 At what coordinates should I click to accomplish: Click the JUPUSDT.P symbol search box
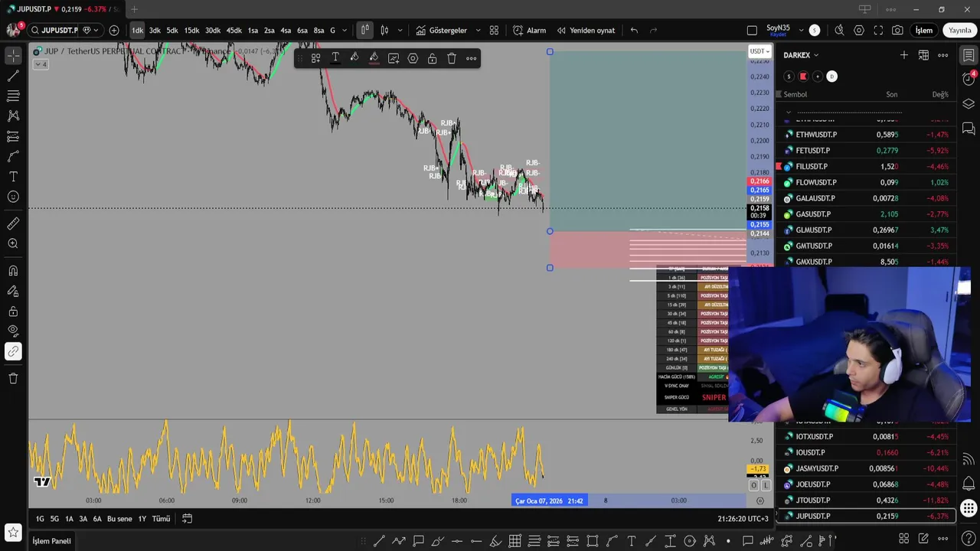53,31
